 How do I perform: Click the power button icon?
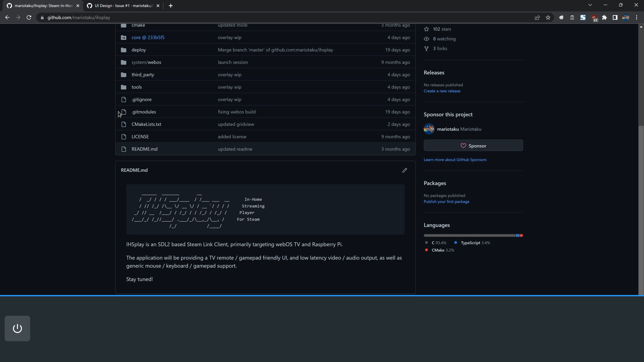(17, 328)
